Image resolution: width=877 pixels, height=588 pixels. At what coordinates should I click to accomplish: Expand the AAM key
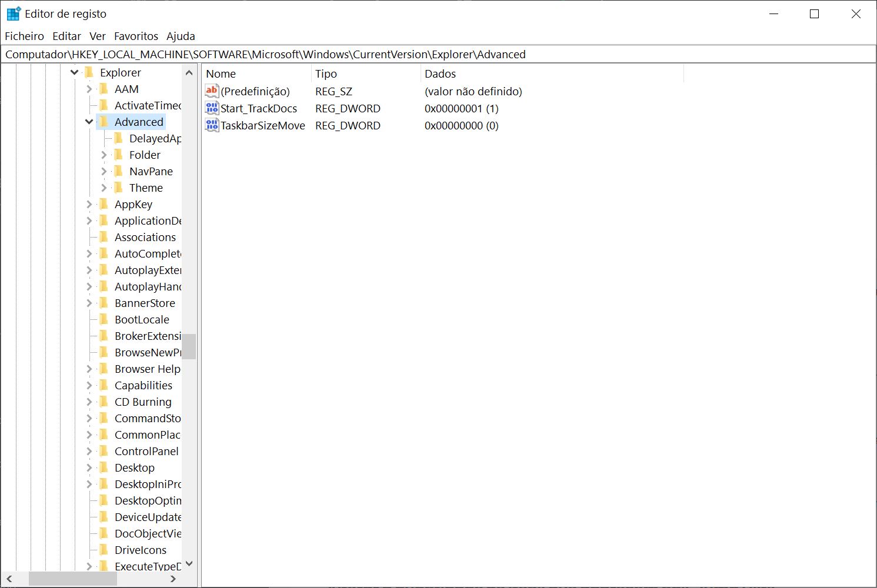89,89
